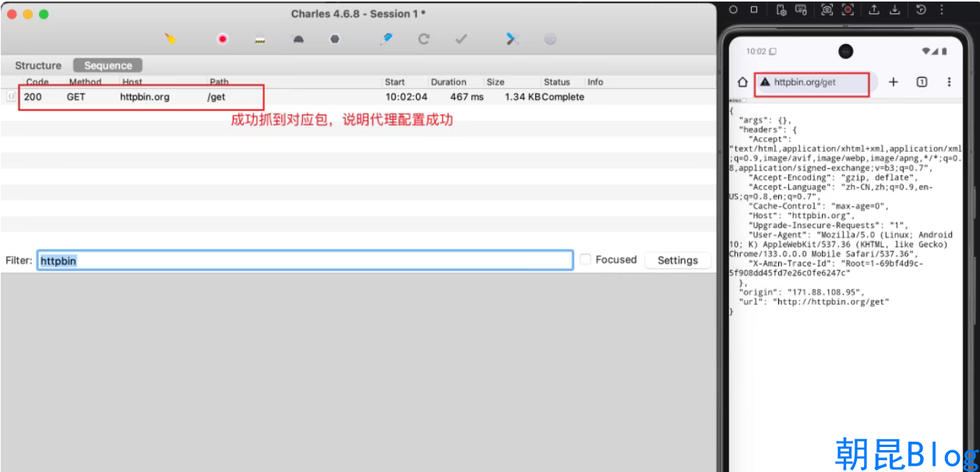
Task: Open Charles settings gear icon in toolbar
Action: point(550,39)
